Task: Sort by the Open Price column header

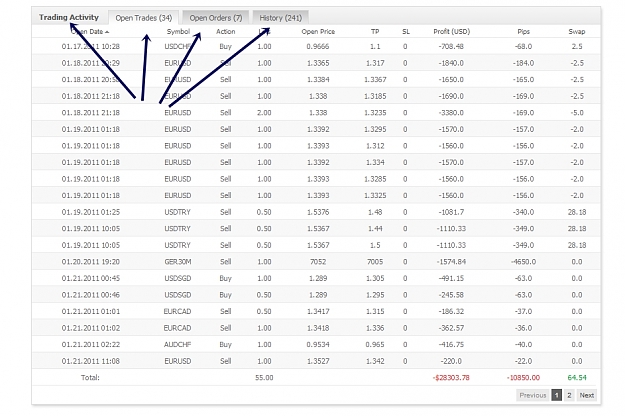Action: pos(318,31)
